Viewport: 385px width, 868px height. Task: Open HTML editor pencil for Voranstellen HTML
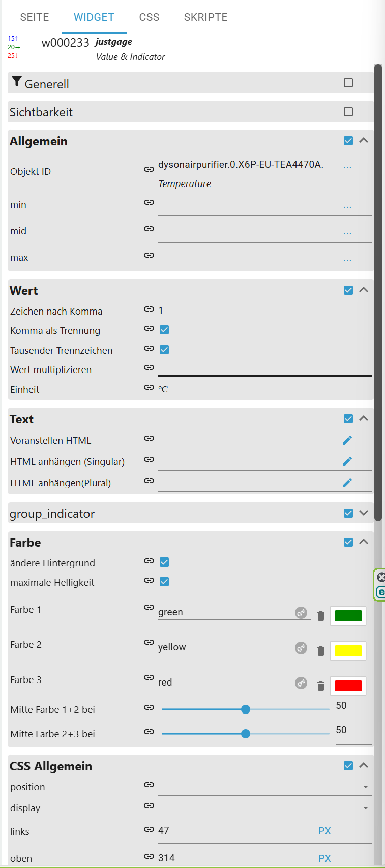[x=347, y=440]
